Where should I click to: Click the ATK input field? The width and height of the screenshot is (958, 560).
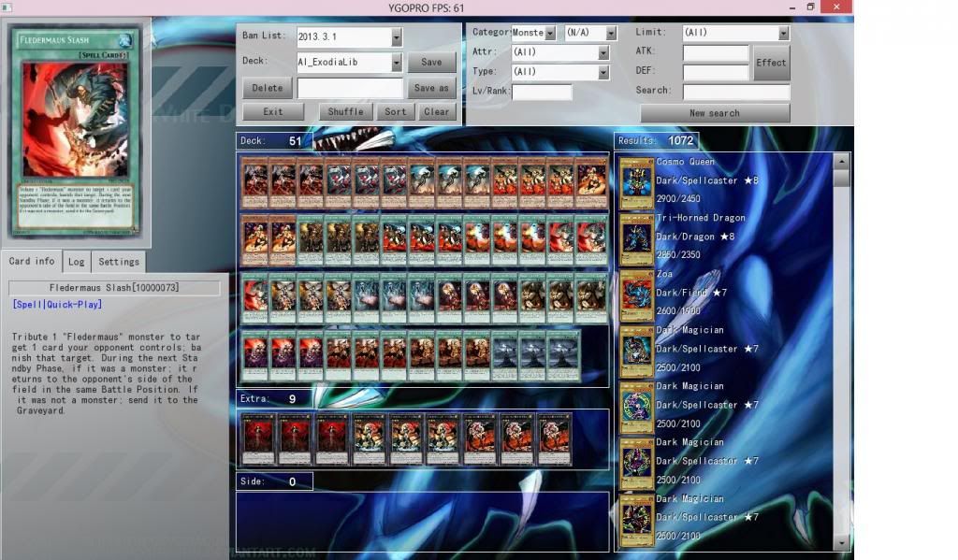pyautogui.click(x=716, y=52)
